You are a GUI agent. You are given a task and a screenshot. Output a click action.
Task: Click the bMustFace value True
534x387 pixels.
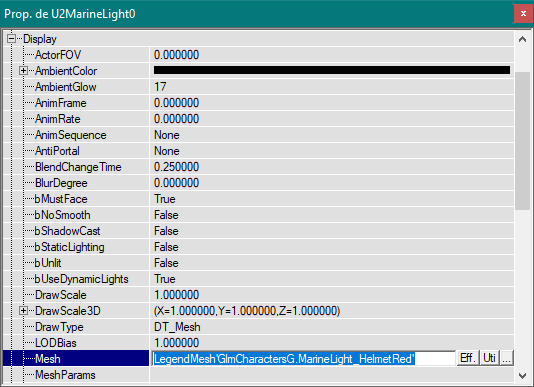(x=165, y=199)
